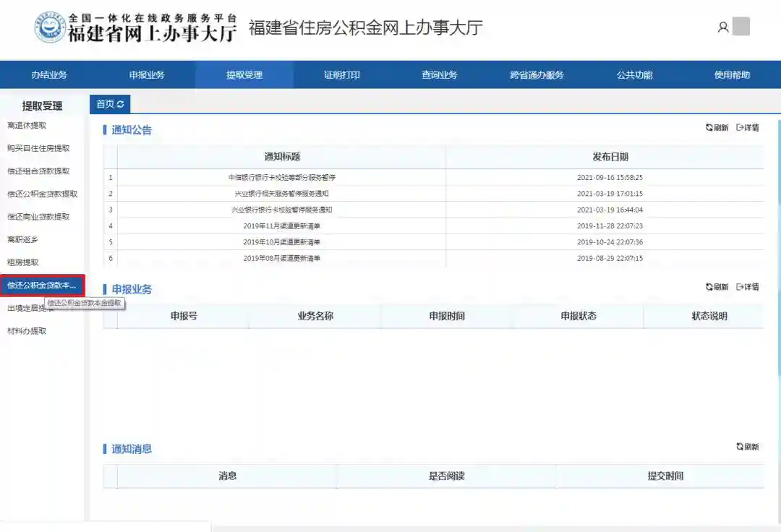This screenshot has width=781, height=532.
Task: Select 离退休提取 in the sidebar
Action: 27,126
